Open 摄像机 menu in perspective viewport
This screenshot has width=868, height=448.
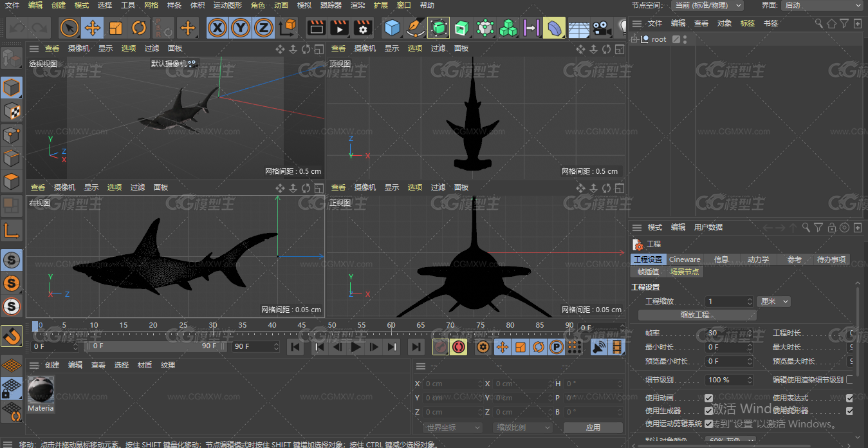click(78, 48)
